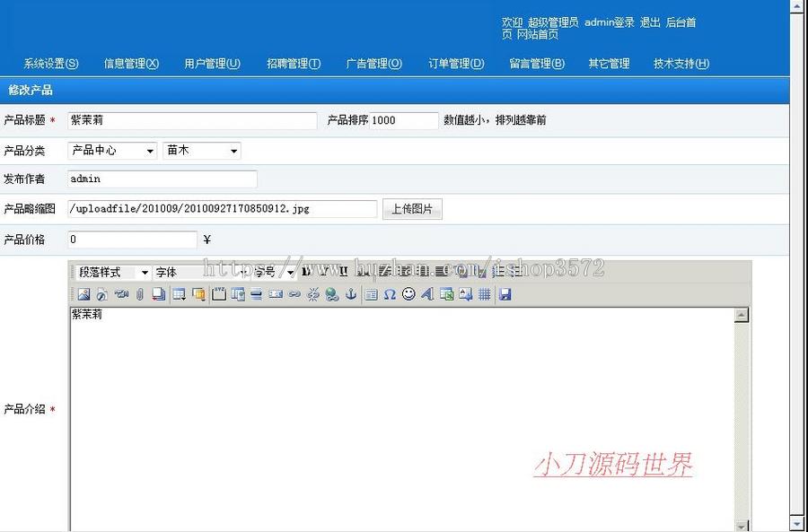This screenshot has width=808, height=532.
Task: Click the 产品价格 field showing 0
Action: click(x=133, y=240)
